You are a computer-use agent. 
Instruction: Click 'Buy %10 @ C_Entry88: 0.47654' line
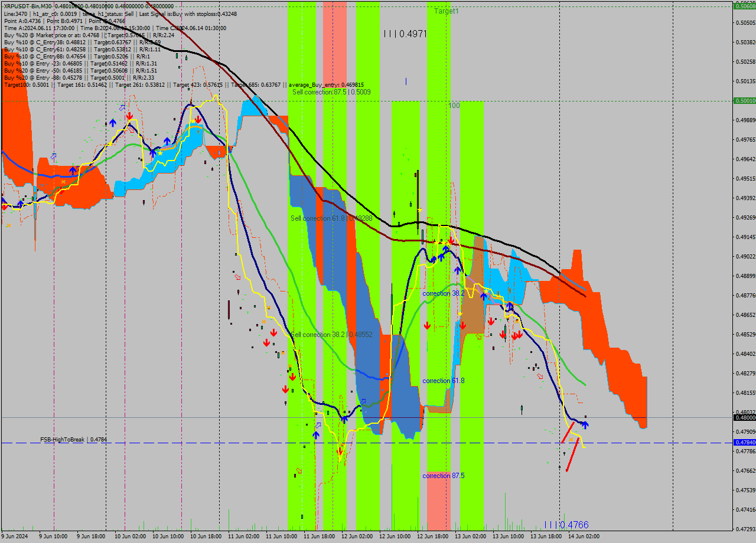[x=77, y=56]
